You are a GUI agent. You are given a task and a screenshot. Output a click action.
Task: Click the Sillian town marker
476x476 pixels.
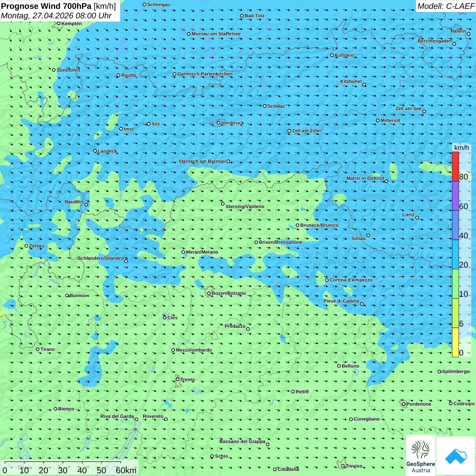(x=368, y=235)
